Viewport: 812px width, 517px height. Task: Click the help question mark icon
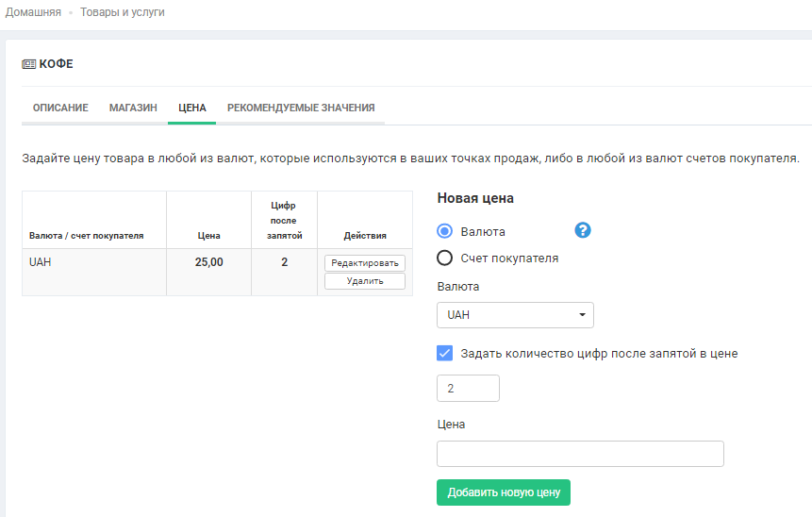583,231
